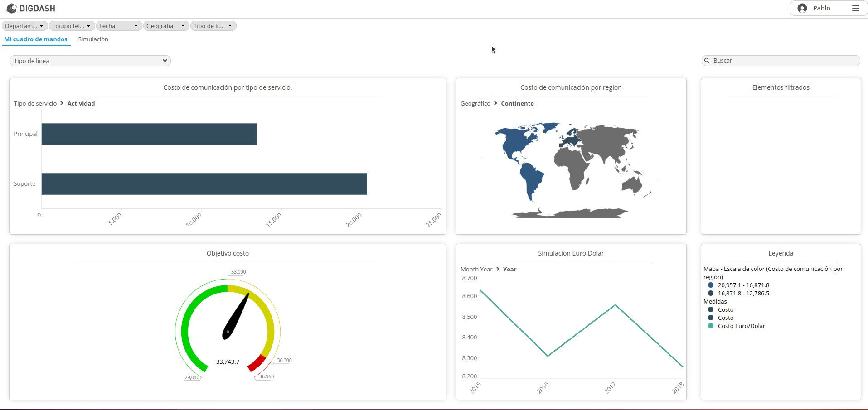Click the gauge needle in Objetivo costo
868x410 pixels.
coord(237,316)
